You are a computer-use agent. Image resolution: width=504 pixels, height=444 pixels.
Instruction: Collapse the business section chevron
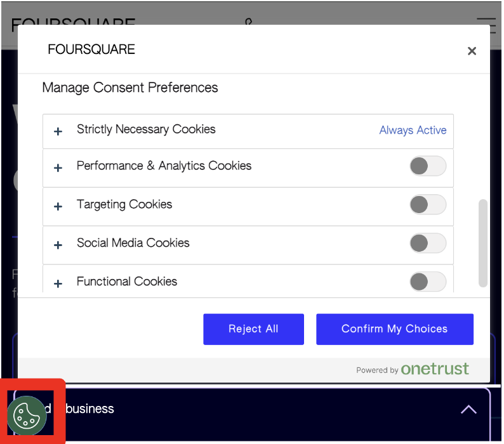point(468,410)
